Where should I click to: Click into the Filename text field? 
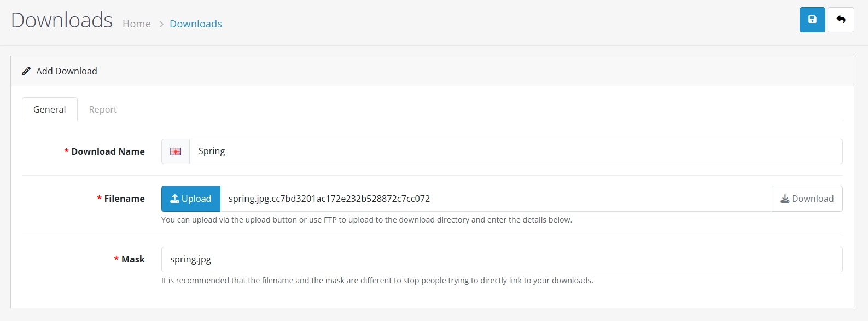(495, 199)
